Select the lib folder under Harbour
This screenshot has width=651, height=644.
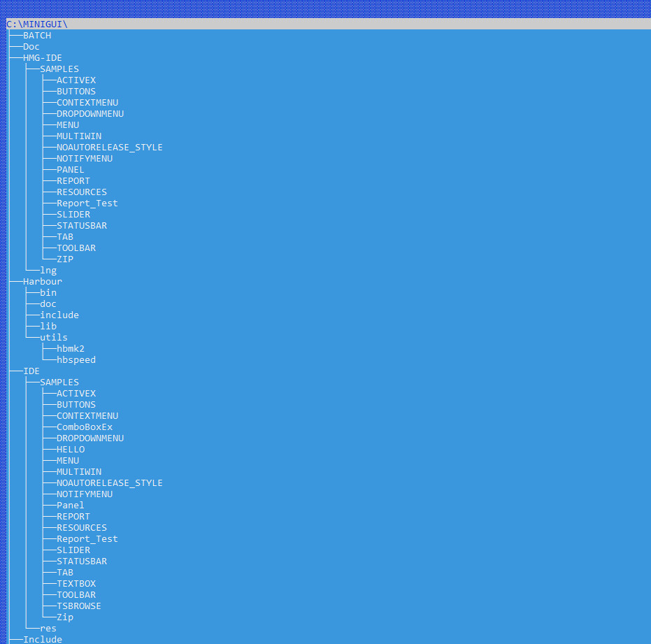coord(48,327)
